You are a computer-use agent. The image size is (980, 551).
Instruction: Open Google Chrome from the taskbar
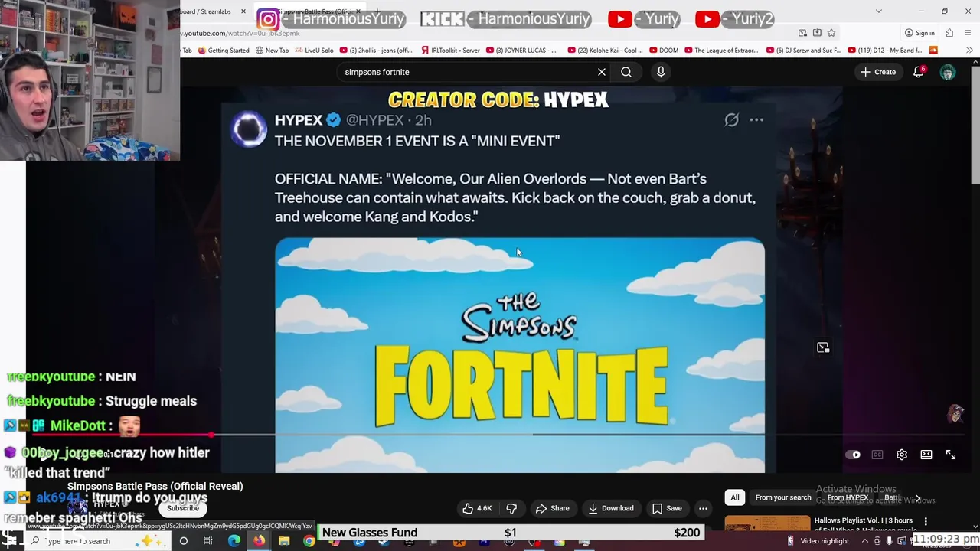(309, 541)
